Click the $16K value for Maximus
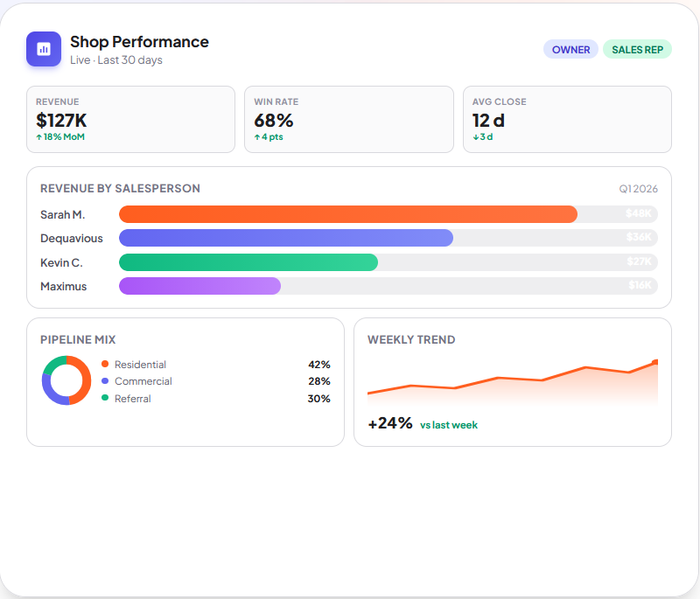 [x=640, y=285]
